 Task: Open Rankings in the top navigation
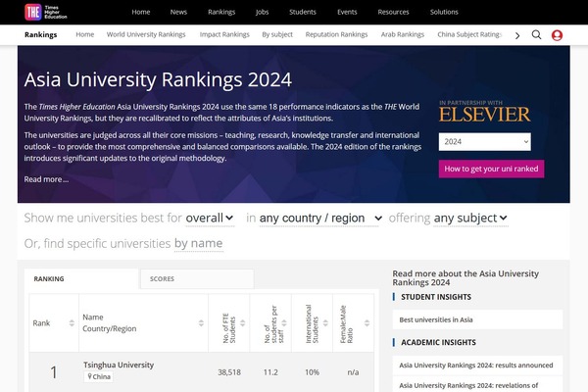point(221,12)
